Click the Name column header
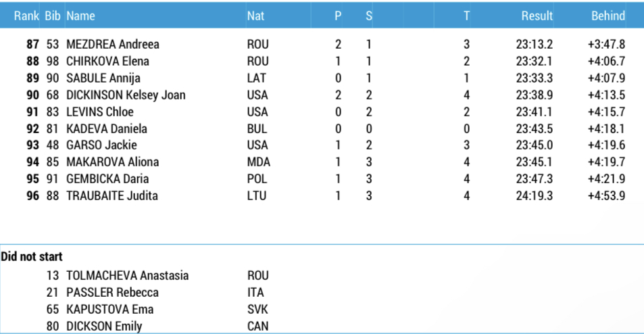 [80, 16]
